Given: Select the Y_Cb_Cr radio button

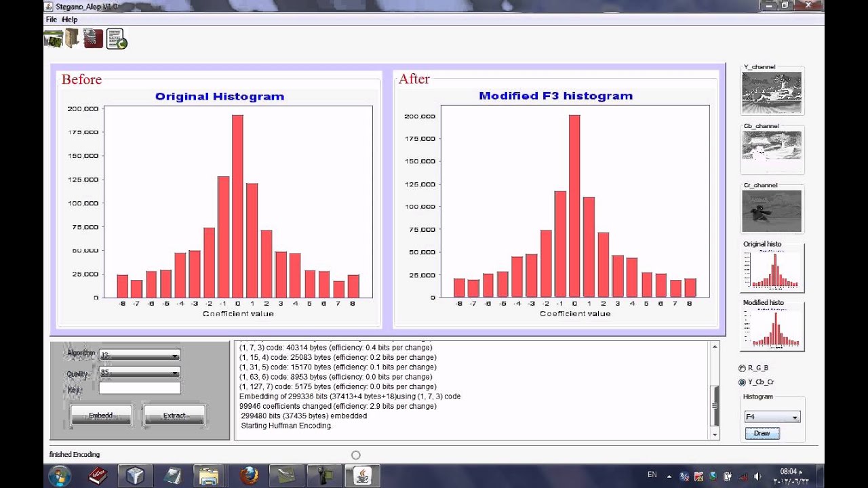Looking at the screenshot, I should [742, 382].
